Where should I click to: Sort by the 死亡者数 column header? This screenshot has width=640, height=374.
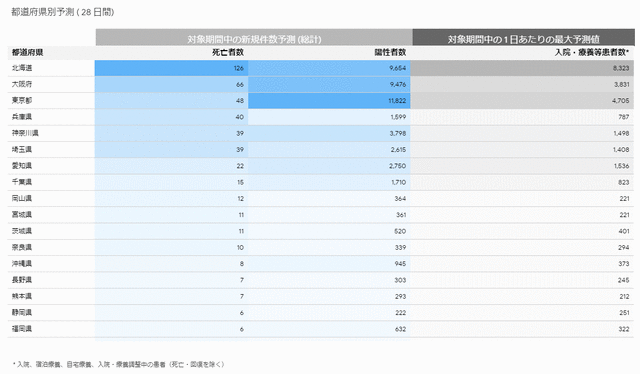coord(228,52)
